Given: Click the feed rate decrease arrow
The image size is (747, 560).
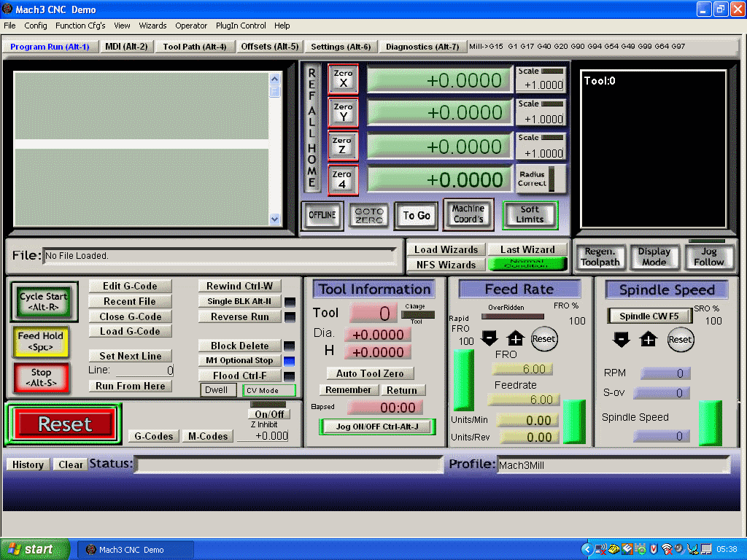Looking at the screenshot, I should tap(489, 339).
